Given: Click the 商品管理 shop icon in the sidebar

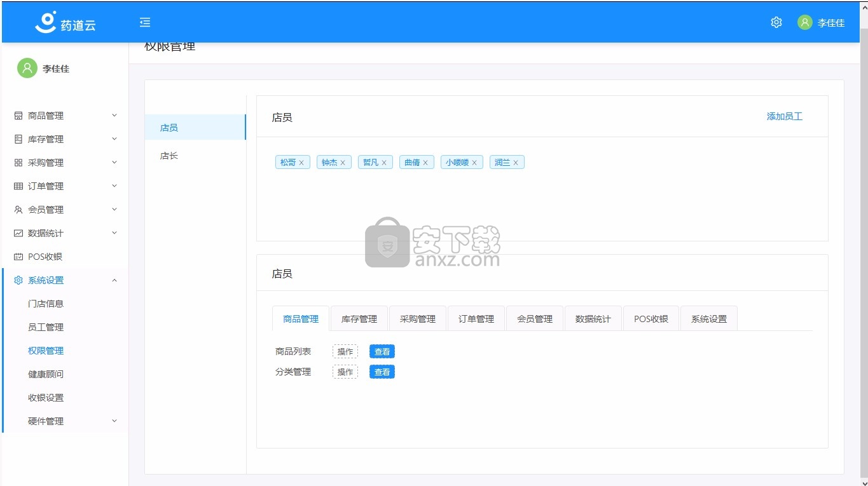Looking at the screenshot, I should [x=18, y=116].
